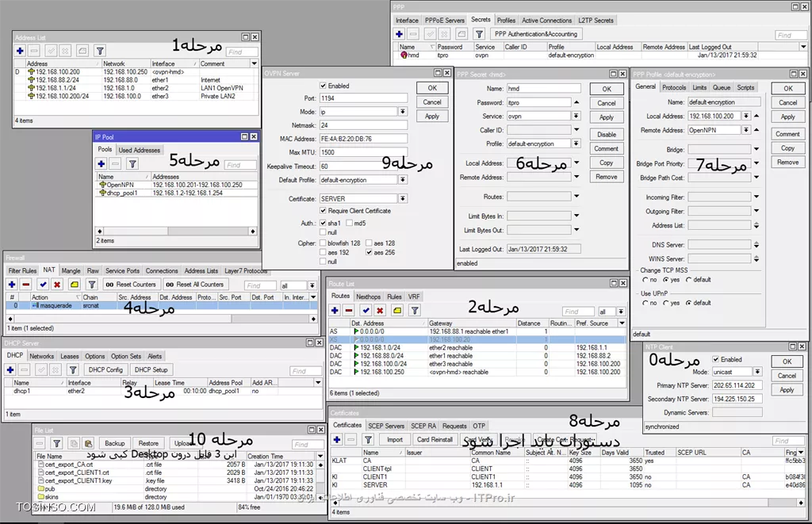The width and height of the screenshot is (812, 524).
Task: Open Protocols tab in PPP Profile
Action: click(x=674, y=87)
